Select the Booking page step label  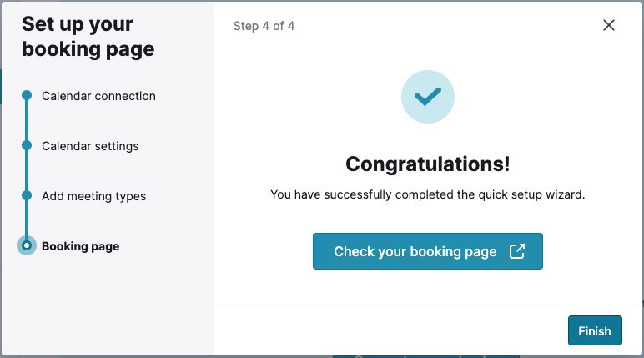(x=80, y=246)
